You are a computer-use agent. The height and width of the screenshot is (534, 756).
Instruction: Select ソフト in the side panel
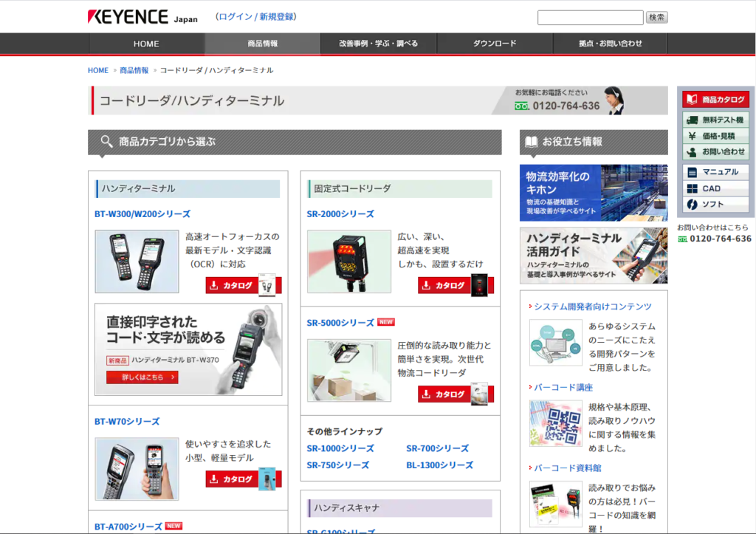(715, 204)
